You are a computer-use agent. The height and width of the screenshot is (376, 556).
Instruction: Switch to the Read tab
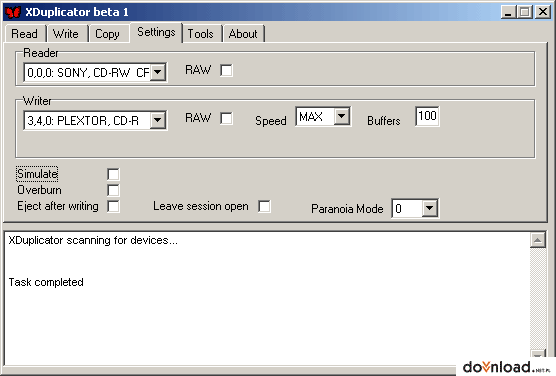(25, 34)
